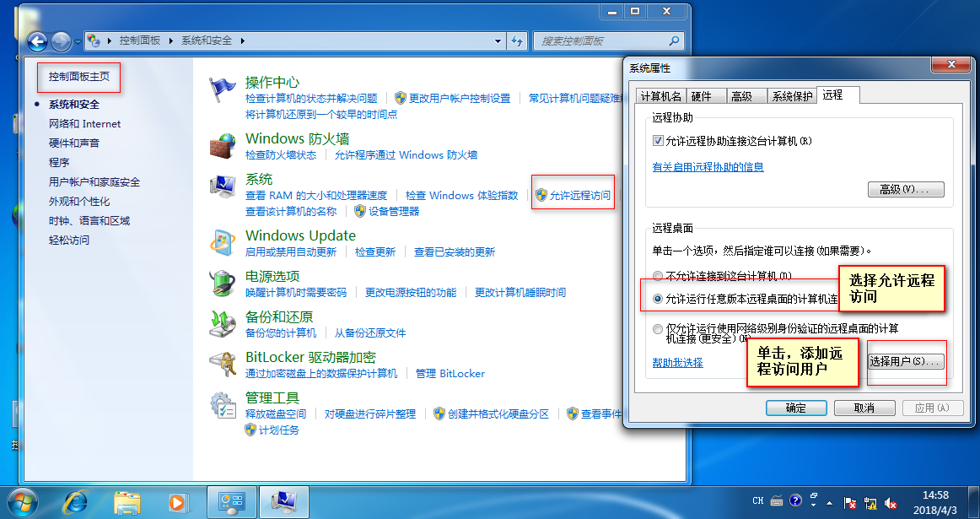Click the keyboard icon in language bar
This screenshot has height=519, width=980.
click(777, 500)
